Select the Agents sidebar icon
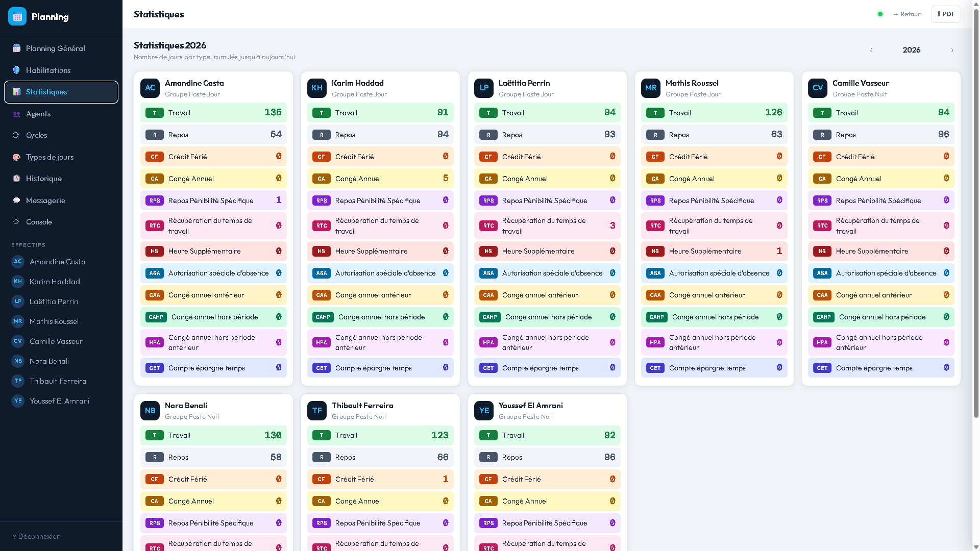Screen dimensions: 980x551 [16, 114]
